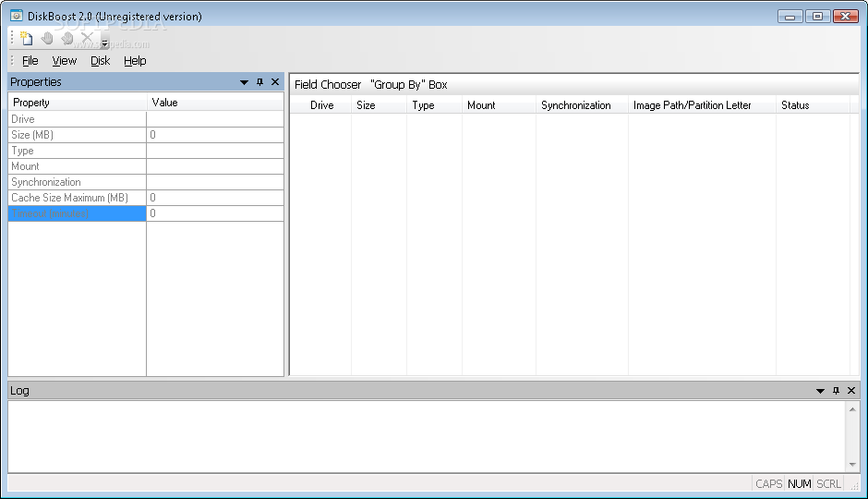Open the File menu
Viewport: 868px width, 499px height.
tap(30, 60)
